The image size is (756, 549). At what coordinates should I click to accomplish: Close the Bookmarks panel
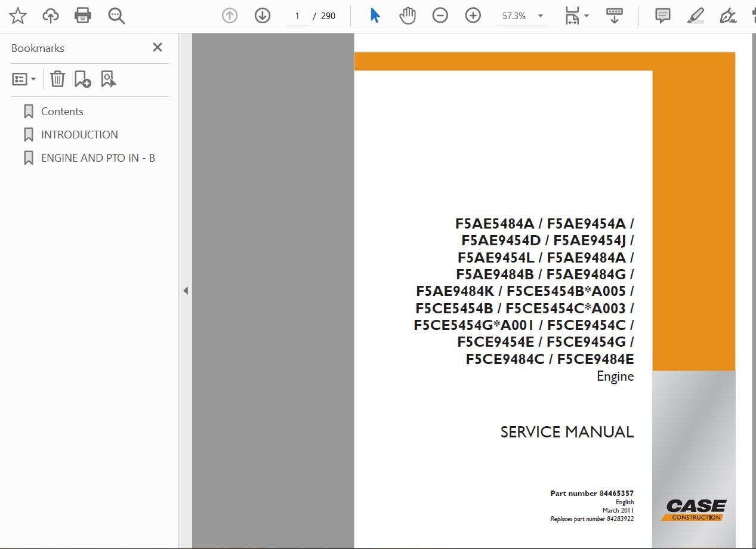pyautogui.click(x=158, y=48)
